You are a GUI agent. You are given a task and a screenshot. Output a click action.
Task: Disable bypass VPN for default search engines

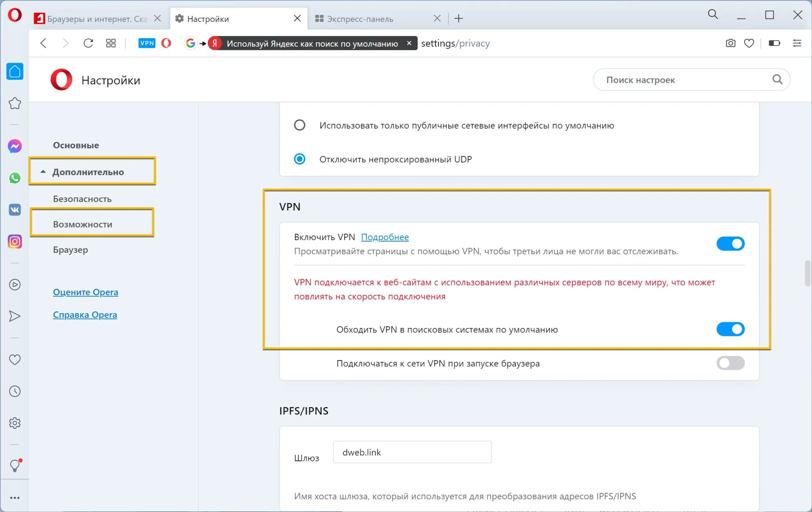point(730,329)
